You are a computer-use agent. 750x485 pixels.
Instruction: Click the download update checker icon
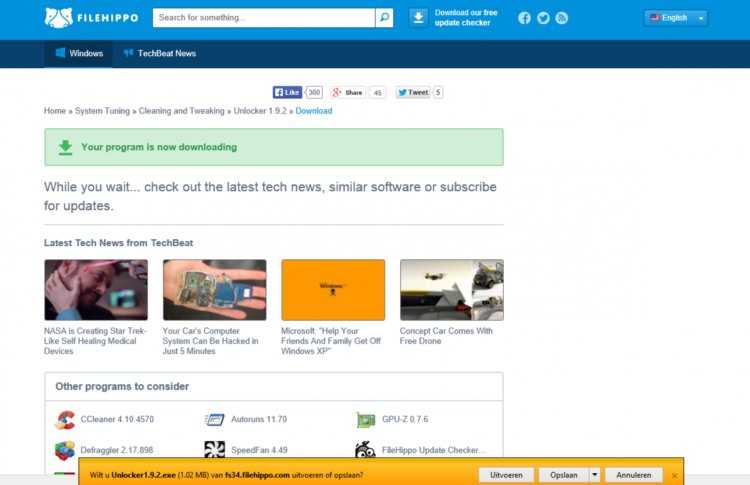tap(419, 18)
